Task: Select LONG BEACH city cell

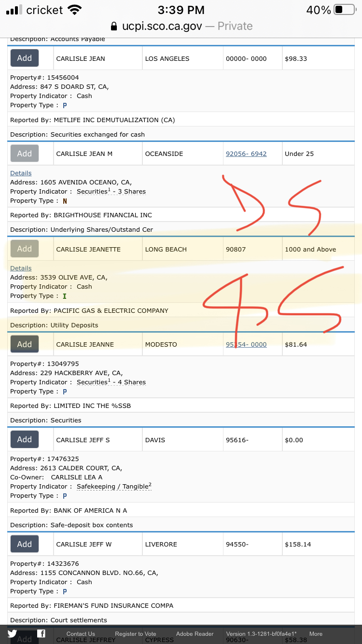Action: [x=182, y=249]
